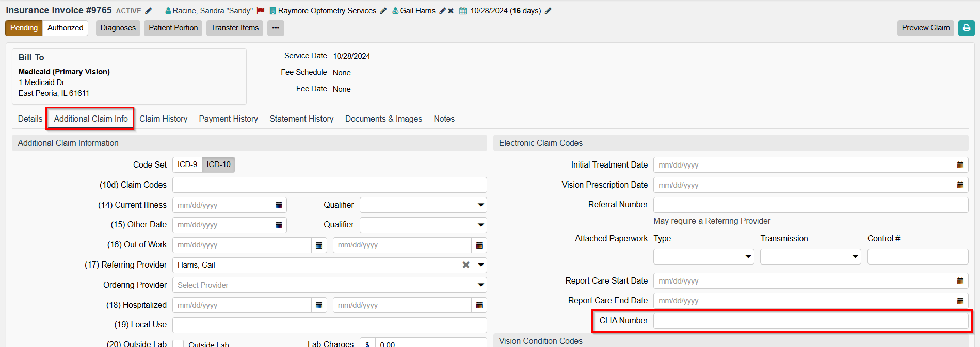This screenshot has width=980, height=347.
Task: Open calendar for Vision Prescription Date
Action: [960, 185]
